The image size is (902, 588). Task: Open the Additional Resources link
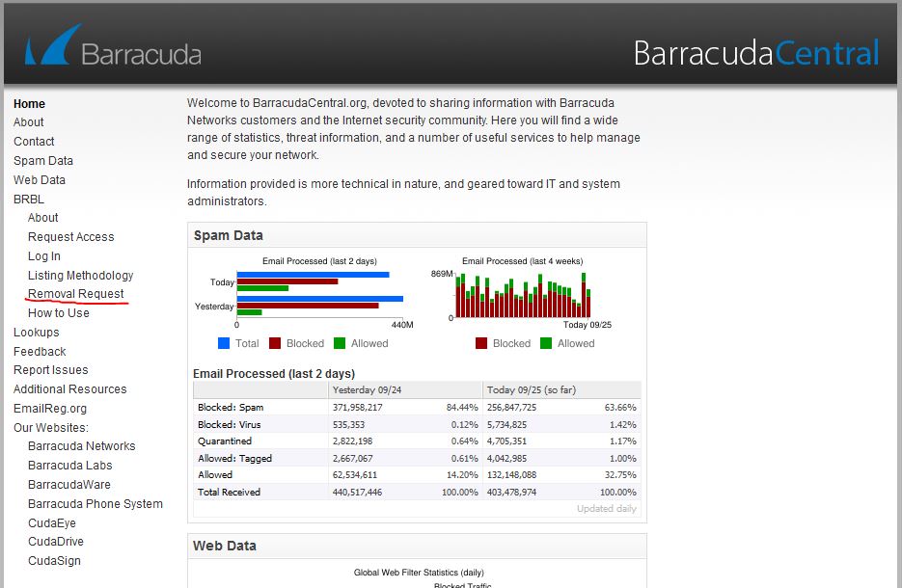click(70, 389)
